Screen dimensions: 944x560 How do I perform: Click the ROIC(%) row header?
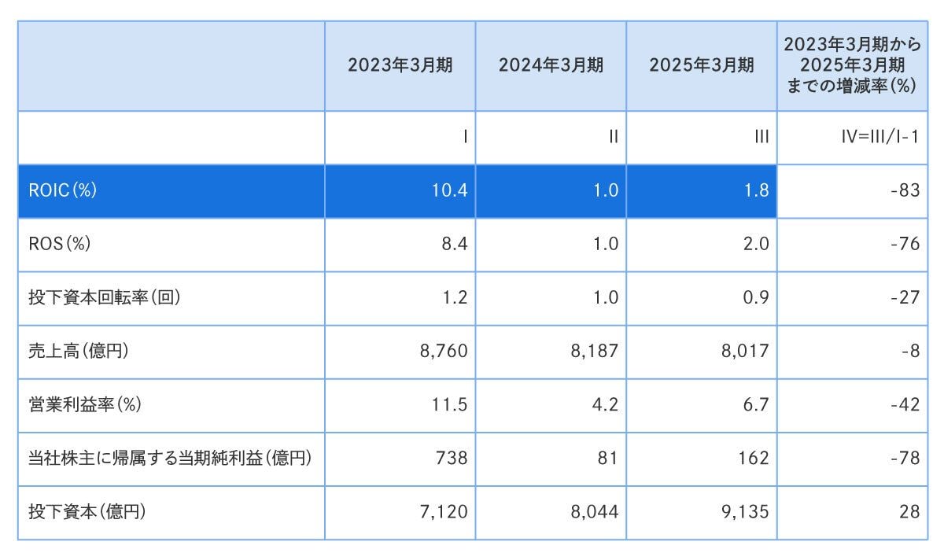pyautogui.click(x=62, y=191)
